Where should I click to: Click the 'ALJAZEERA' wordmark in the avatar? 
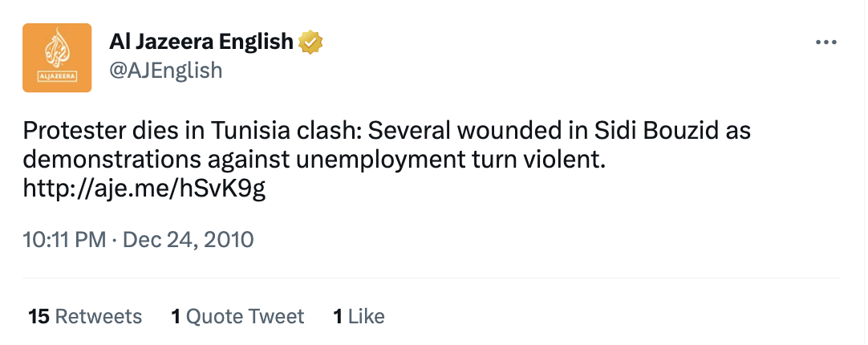tap(56, 77)
